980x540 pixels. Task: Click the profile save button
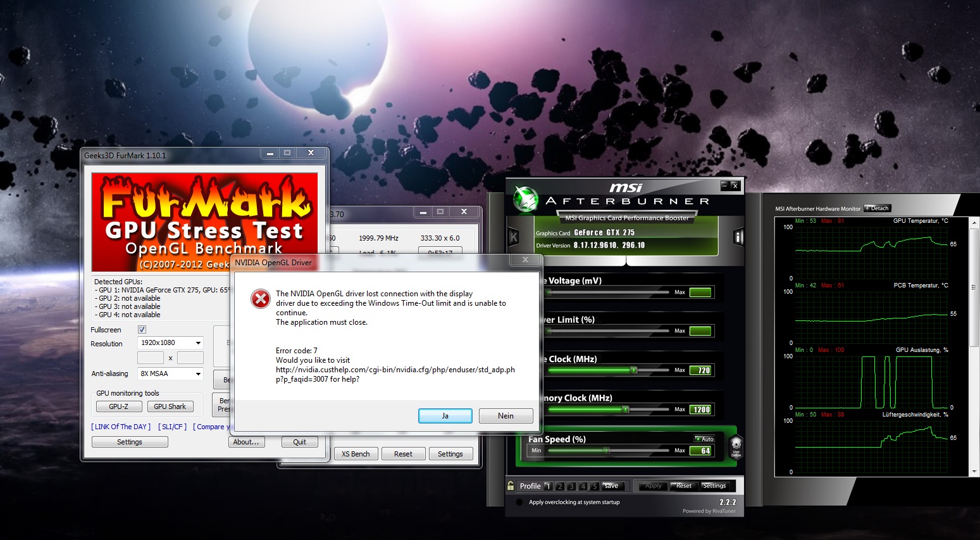pos(612,486)
